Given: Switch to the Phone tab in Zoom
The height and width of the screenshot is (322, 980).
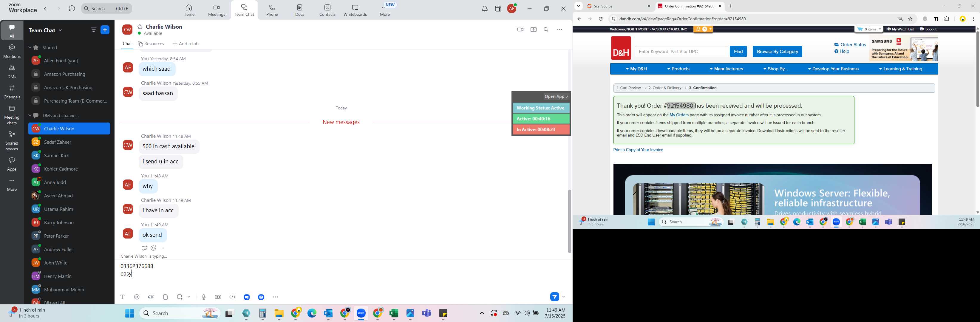Looking at the screenshot, I should pyautogui.click(x=272, y=10).
